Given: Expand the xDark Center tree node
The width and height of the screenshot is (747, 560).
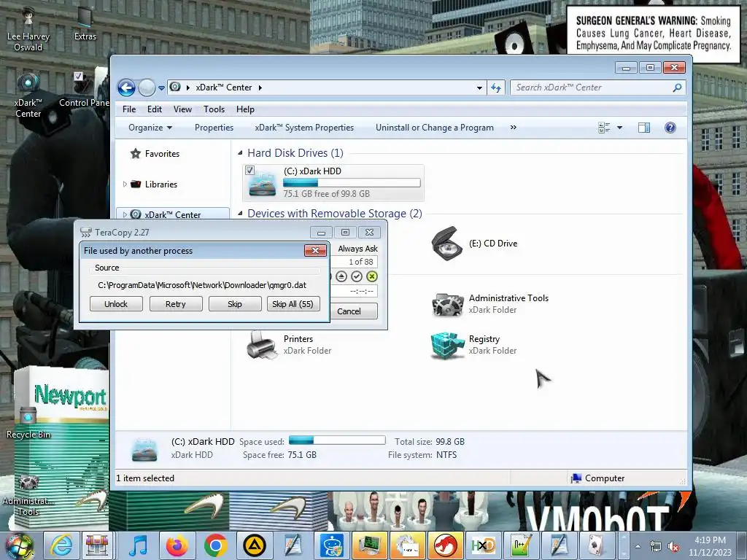Looking at the screenshot, I should click(x=125, y=215).
